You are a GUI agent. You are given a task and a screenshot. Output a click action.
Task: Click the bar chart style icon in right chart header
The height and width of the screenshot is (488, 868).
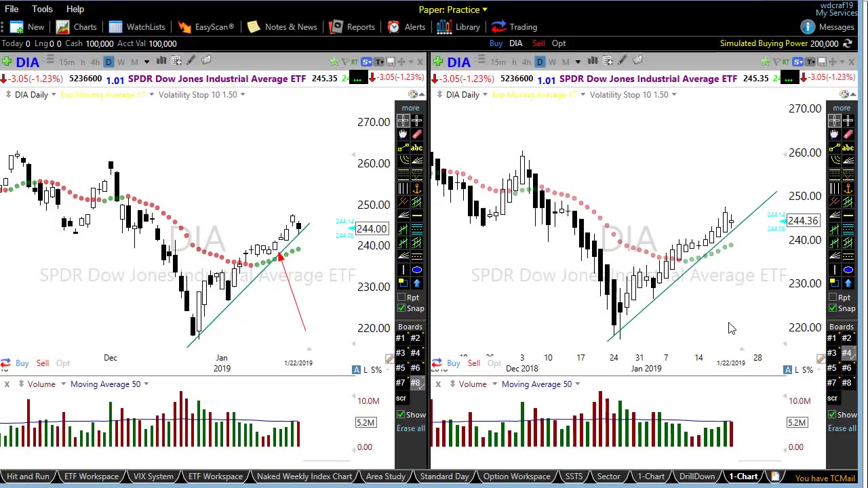pos(592,61)
